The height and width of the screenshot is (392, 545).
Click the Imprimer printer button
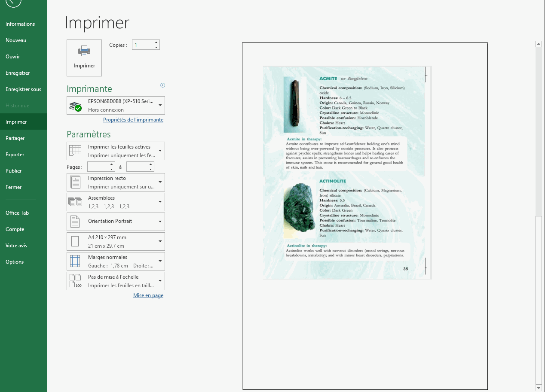84,58
